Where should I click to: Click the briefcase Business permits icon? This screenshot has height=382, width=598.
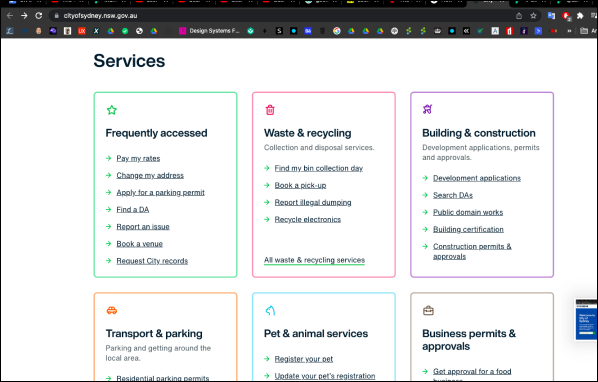[x=428, y=311]
